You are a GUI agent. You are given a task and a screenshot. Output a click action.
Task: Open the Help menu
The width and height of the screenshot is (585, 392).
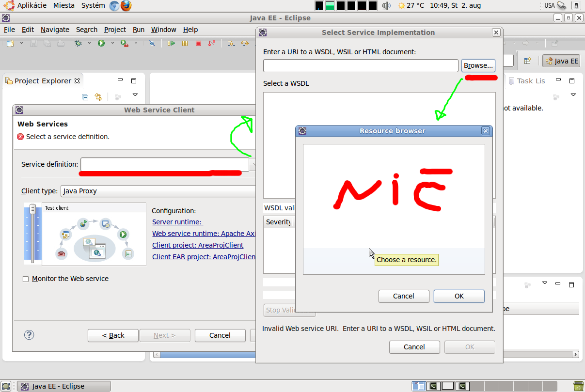(190, 30)
